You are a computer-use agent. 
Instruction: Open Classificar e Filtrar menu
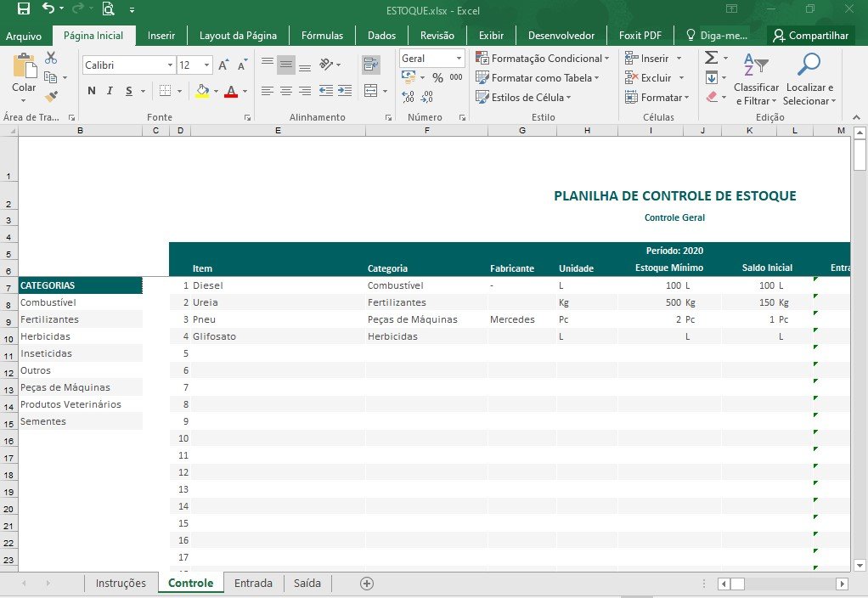(756, 79)
